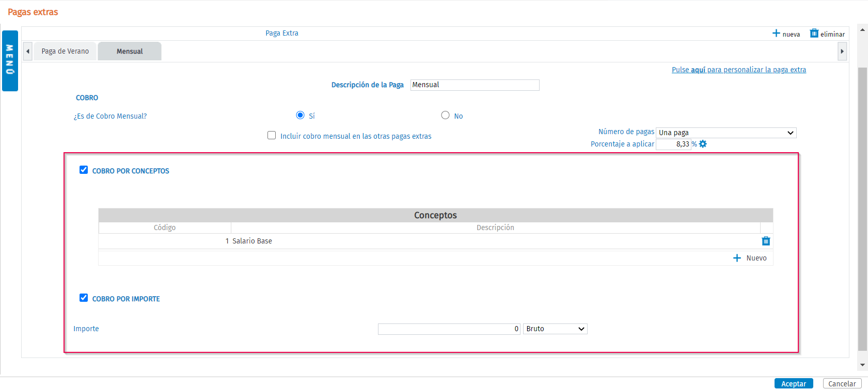This screenshot has height=390, width=868.
Task: Click the right tab scroll arrow
Action: (842, 51)
